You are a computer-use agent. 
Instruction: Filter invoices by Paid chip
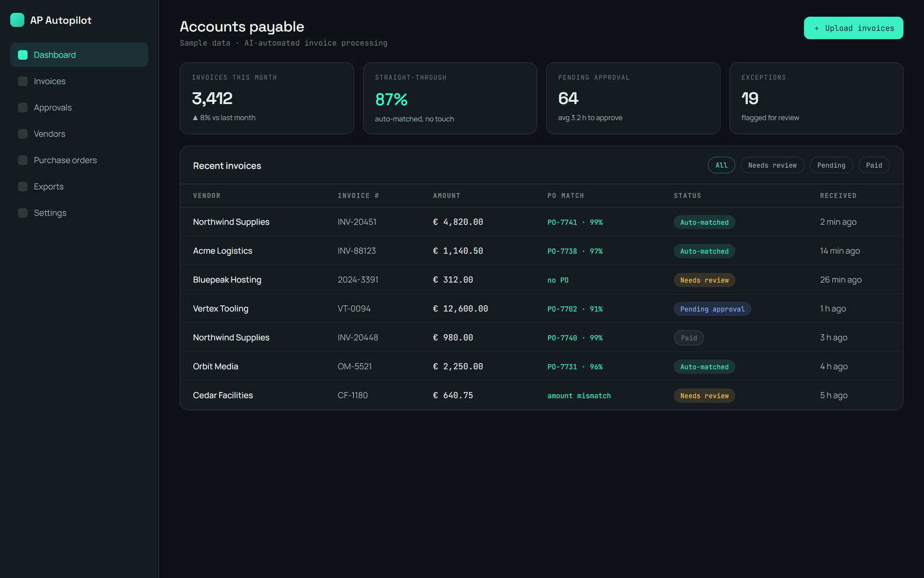(874, 165)
